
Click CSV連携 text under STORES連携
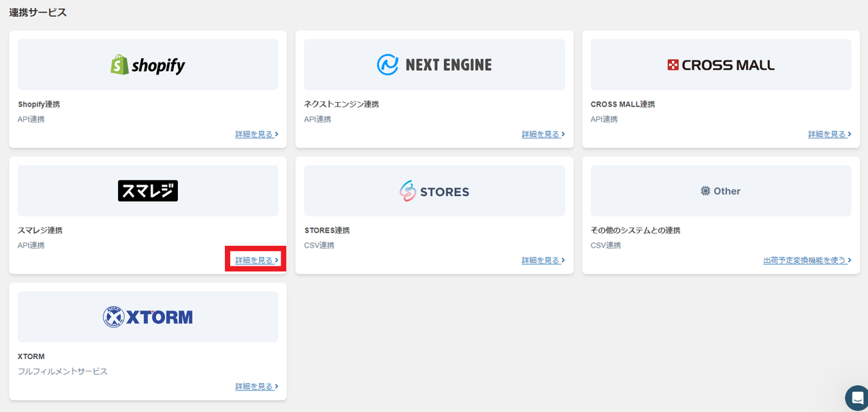tap(319, 245)
